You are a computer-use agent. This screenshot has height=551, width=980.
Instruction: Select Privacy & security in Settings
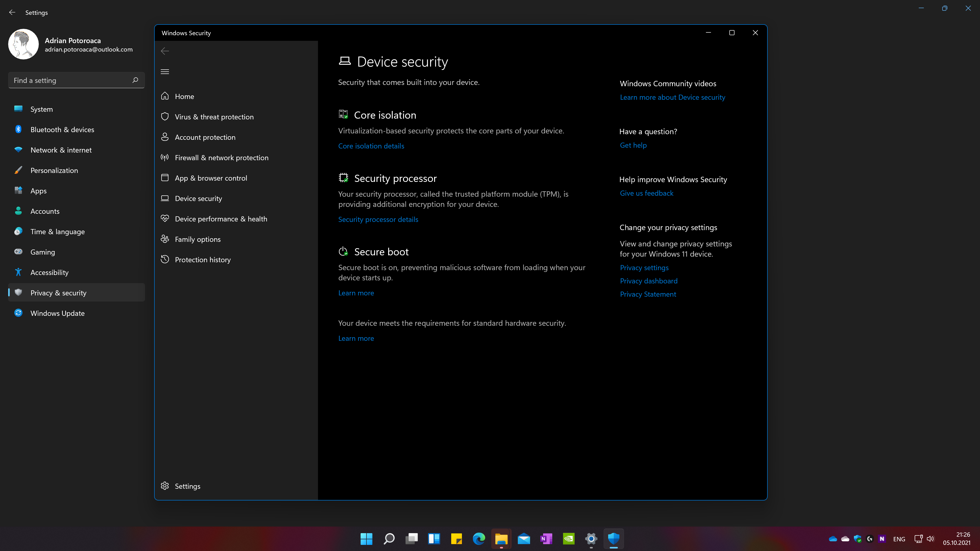(x=77, y=293)
